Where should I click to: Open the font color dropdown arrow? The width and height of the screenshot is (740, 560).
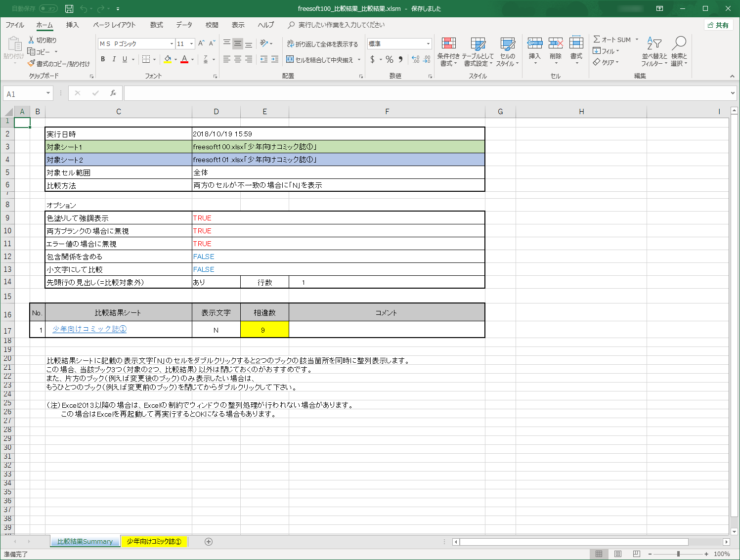[x=192, y=60]
